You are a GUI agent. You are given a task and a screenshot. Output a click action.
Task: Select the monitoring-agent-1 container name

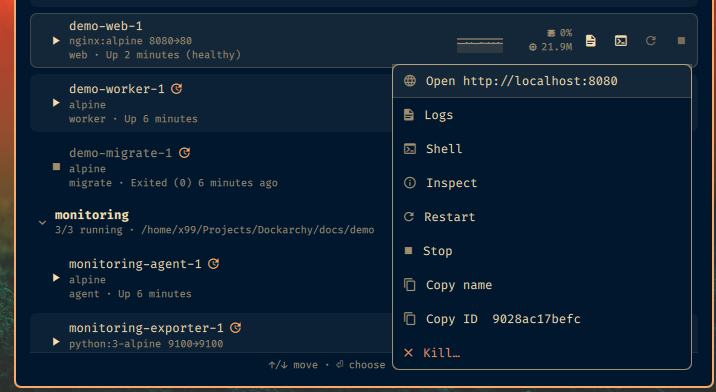tap(135, 264)
